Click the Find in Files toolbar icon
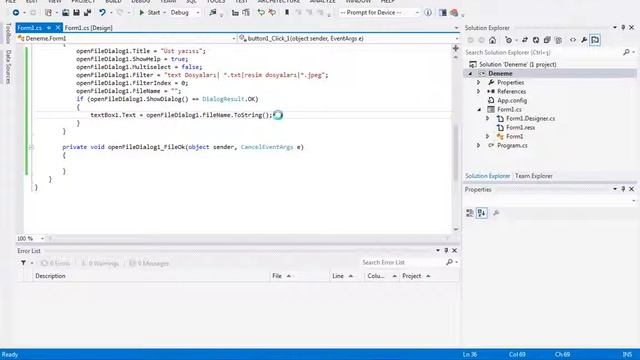The height and width of the screenshot is (360, 640). (213, 13)
